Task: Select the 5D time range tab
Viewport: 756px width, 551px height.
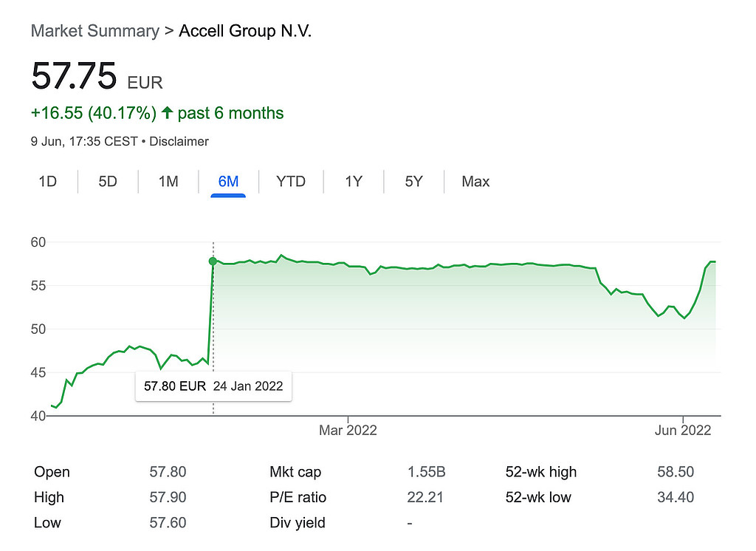Action: [108, 182]
